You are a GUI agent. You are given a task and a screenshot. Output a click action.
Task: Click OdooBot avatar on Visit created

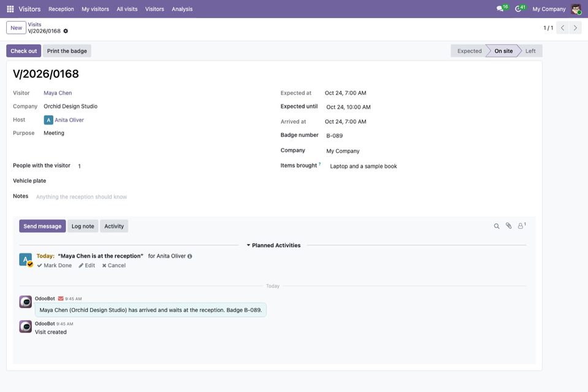(26, 326)
